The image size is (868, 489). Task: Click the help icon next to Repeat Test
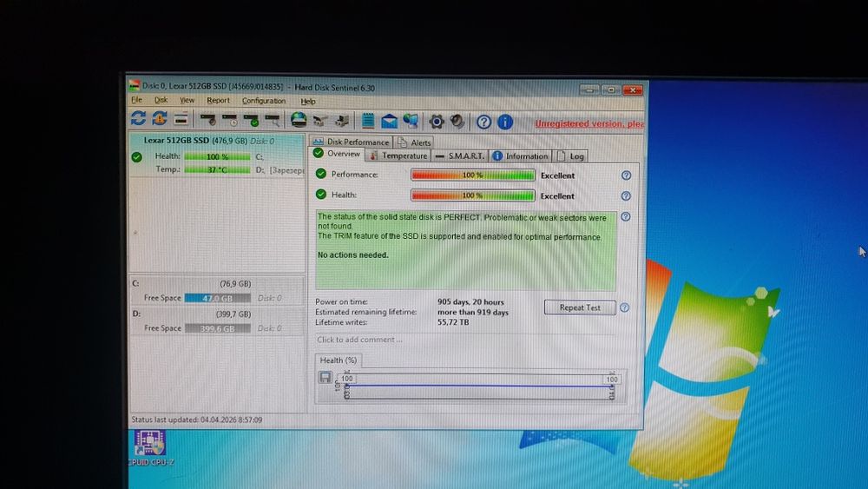point(624,307)
